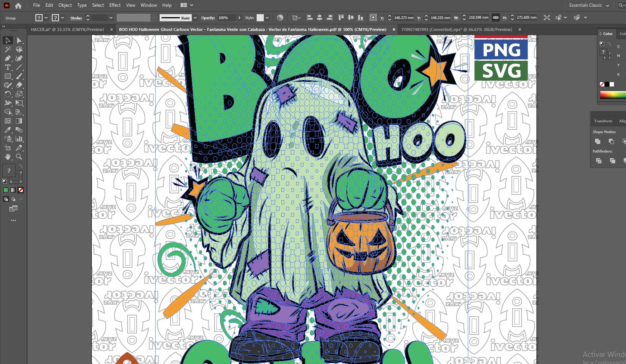Image resolution: width=626 pixels, height=364 pixels.
Task: Expand the Basic brush definition dropdown
Action: coord(195,18)
